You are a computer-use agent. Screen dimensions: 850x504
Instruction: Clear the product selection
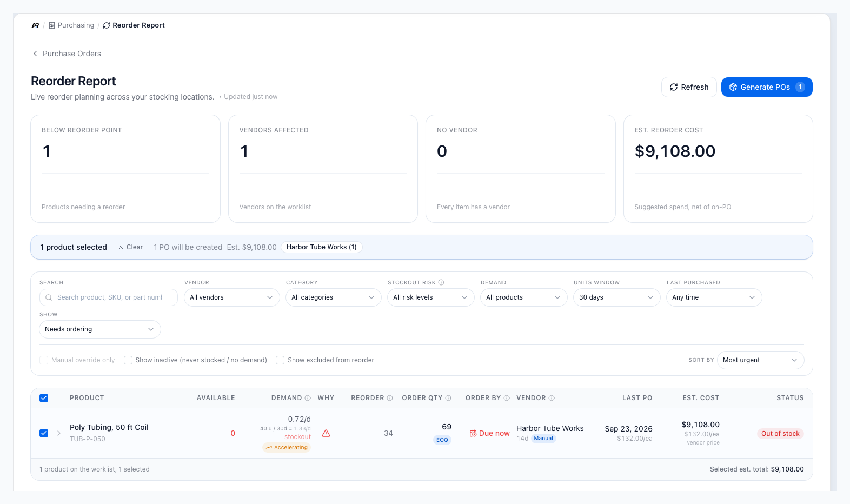pyautogui.click(x=131, y=247)
